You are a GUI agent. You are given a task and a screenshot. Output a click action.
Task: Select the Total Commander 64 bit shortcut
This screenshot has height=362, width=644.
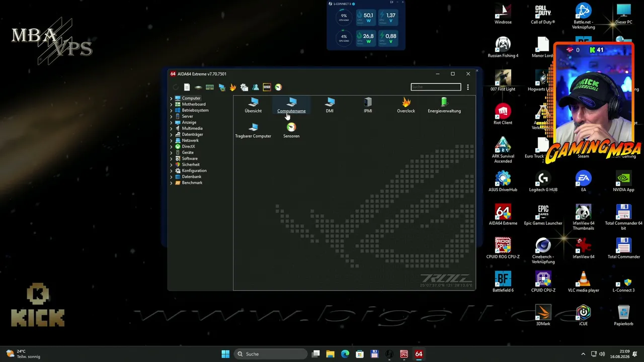point(624,217)
